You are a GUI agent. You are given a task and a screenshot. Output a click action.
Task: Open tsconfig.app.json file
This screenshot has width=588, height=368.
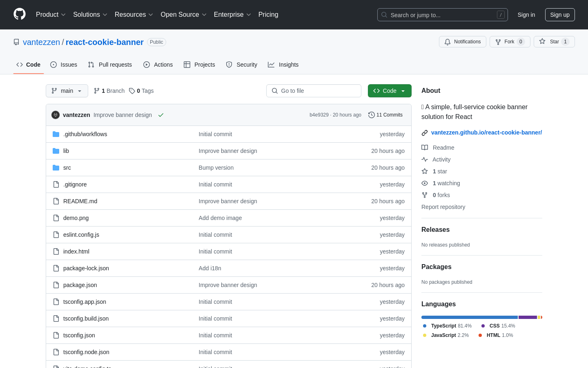[x=85, y=302]
